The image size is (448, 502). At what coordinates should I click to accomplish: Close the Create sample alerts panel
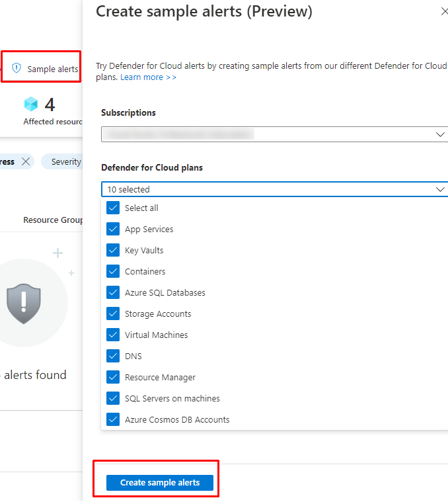click(x=443, y=12)
